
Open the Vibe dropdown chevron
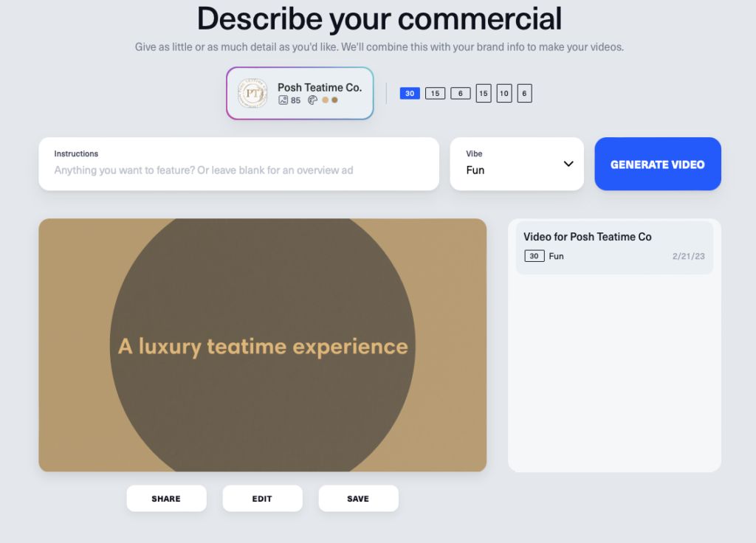[567, 164]
